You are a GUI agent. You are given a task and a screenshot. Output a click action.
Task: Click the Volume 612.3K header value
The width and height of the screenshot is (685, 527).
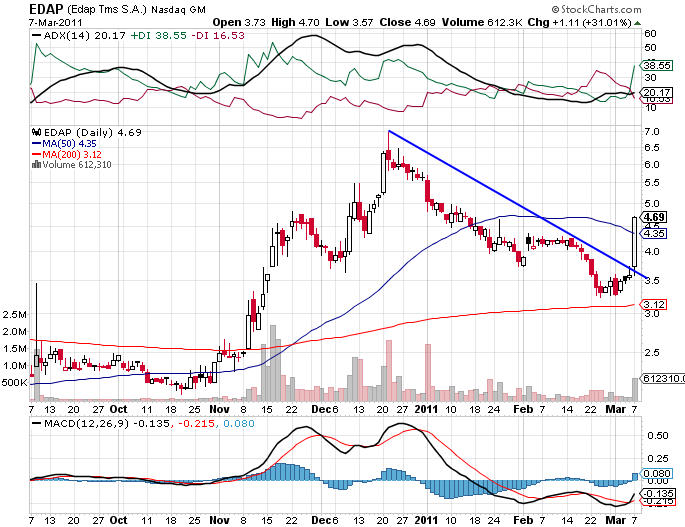482,22
